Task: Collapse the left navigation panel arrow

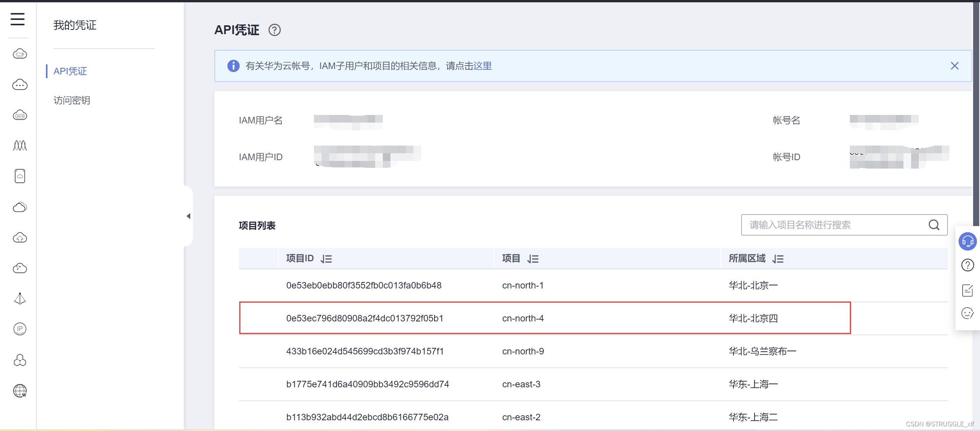Action: tap(188, 216)
